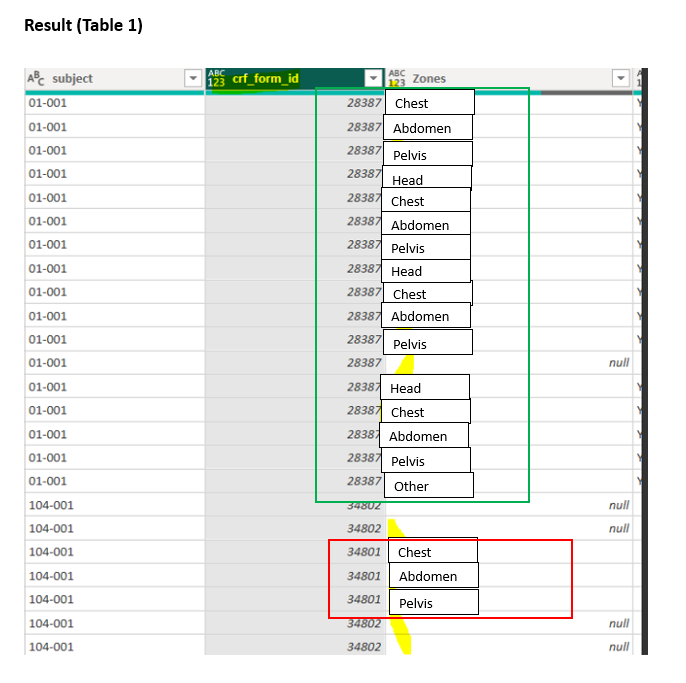Click the Result (Table 1) heading
The height and width of the screenshot is (683, 686).
tap(84, 25)
